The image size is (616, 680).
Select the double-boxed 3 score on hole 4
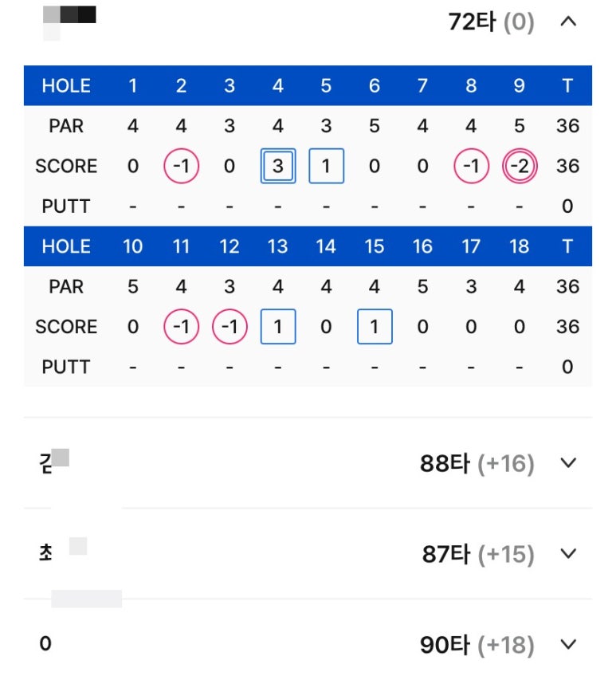click(x=278, y=166)
